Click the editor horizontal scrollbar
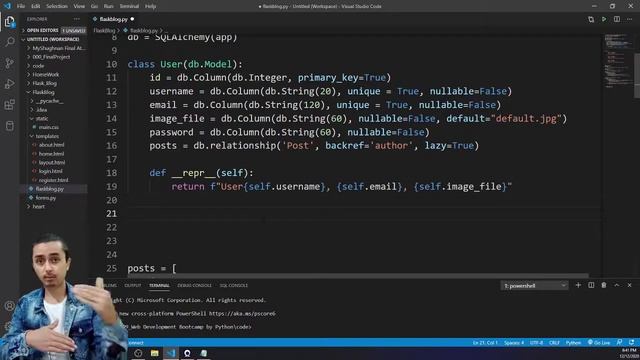Viewport: 640px width, 360px height. click(x=358, y=276)
